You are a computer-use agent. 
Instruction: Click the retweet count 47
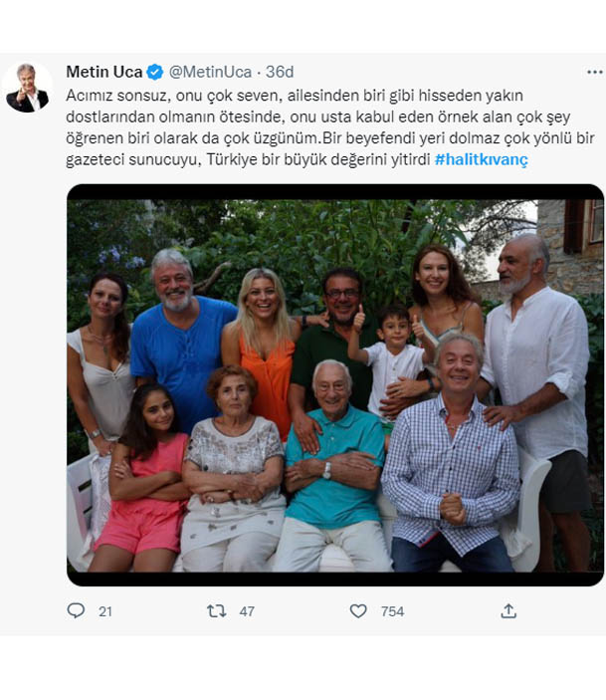pos(247,611)
